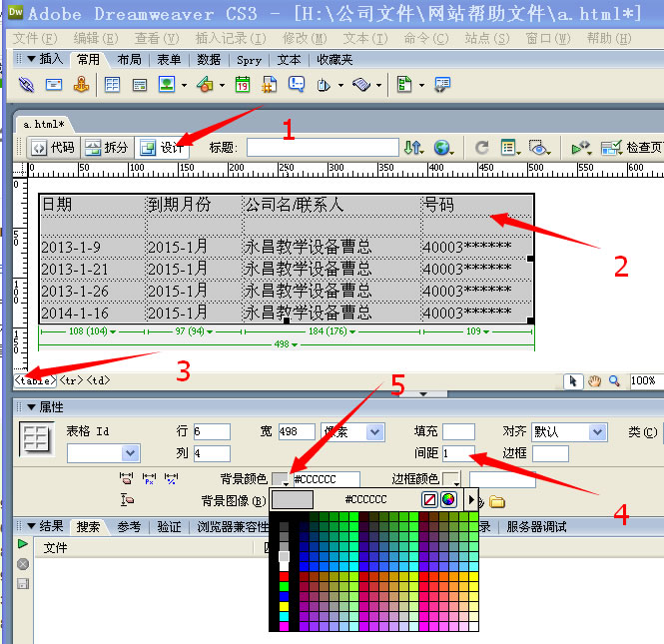Insert an email link icon
Viewport: 664px width, 644px height.
click(54, 85)
